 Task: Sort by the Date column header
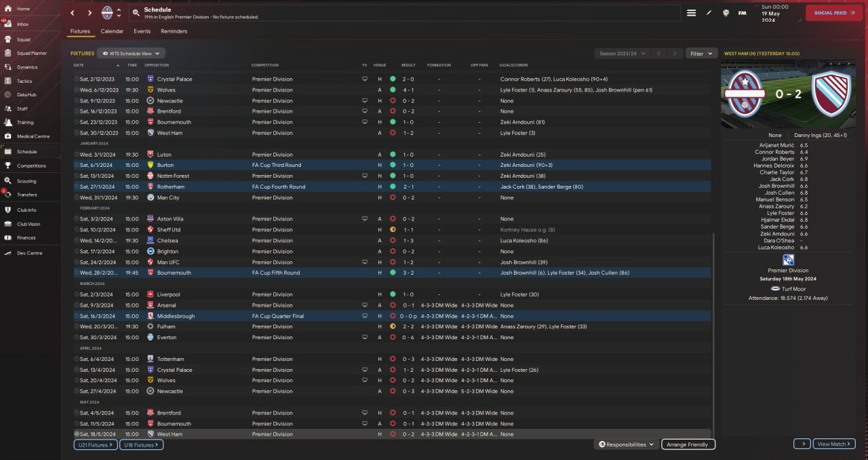pos(79,65)
